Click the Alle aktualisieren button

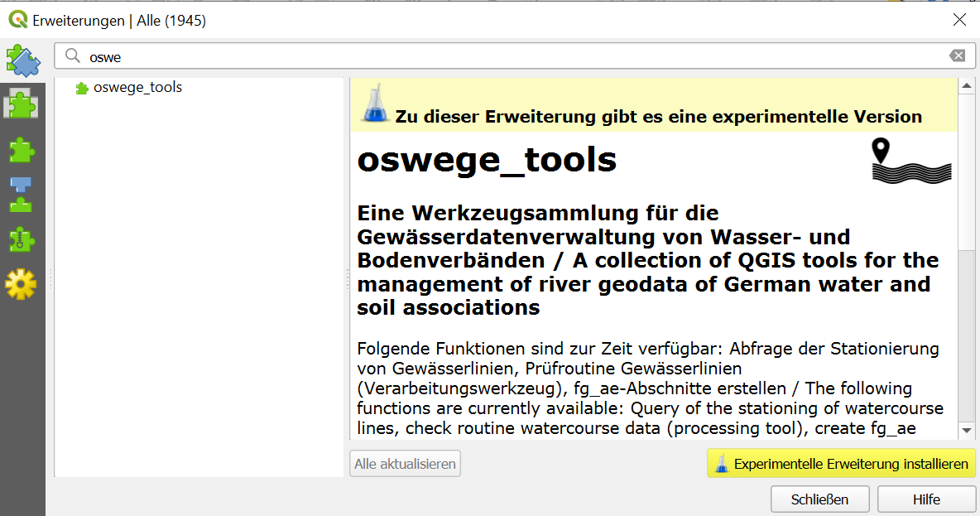pos(405,464)
